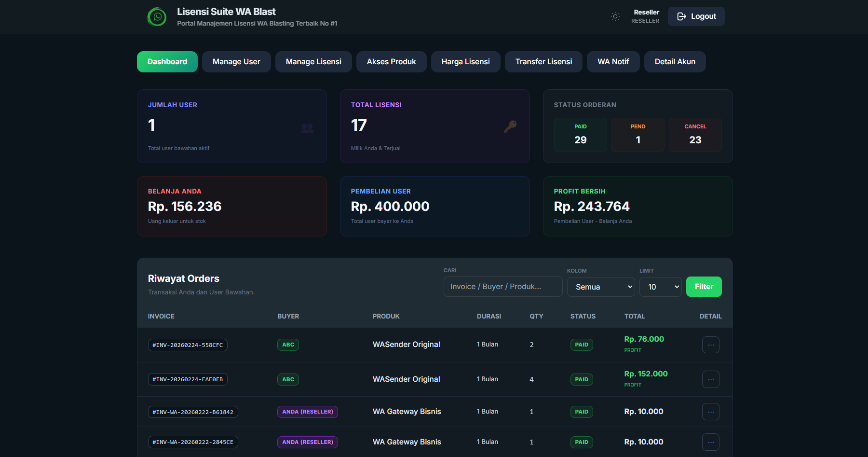
Task: Open detail menu for invoice FAE0EB
Action: pos(710,379)
